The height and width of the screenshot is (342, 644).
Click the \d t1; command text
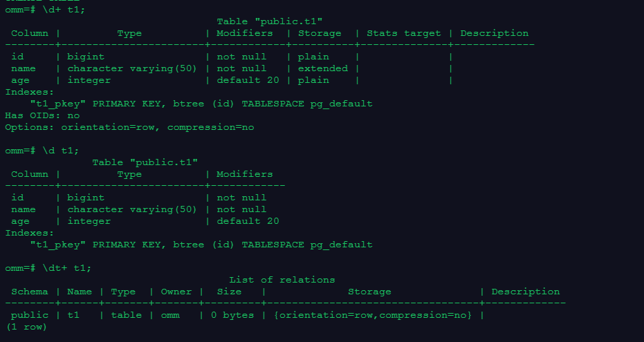(60, 151)
